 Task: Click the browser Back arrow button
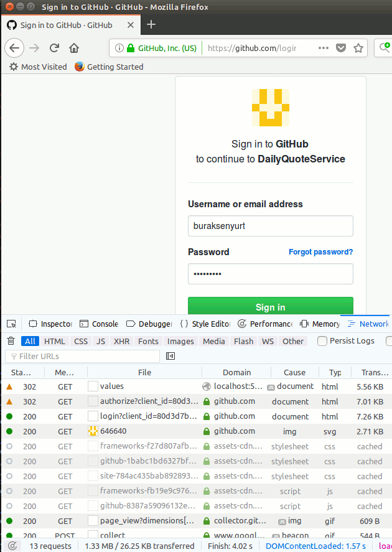(15, 48)
